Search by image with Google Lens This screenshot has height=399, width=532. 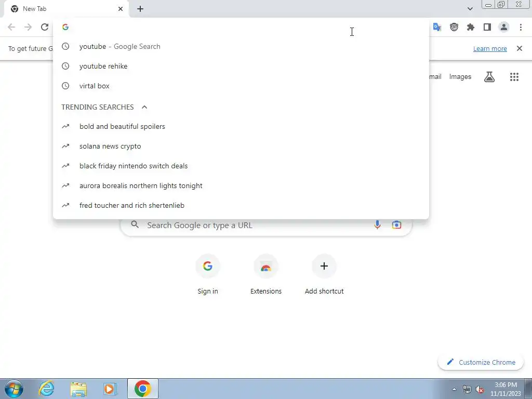point(396,224)
